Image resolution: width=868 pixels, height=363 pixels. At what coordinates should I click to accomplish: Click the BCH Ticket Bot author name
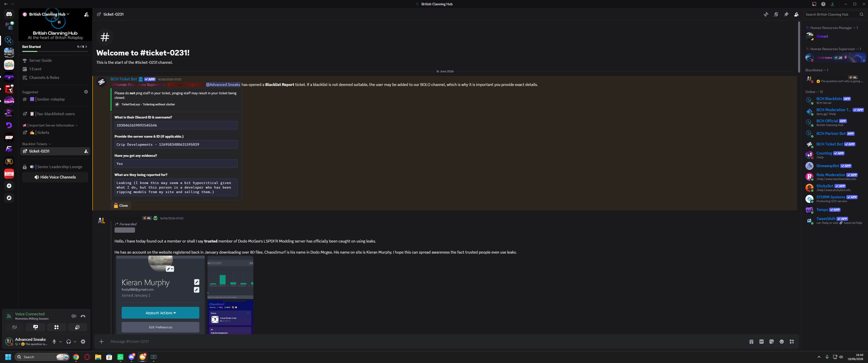point(124,79)
